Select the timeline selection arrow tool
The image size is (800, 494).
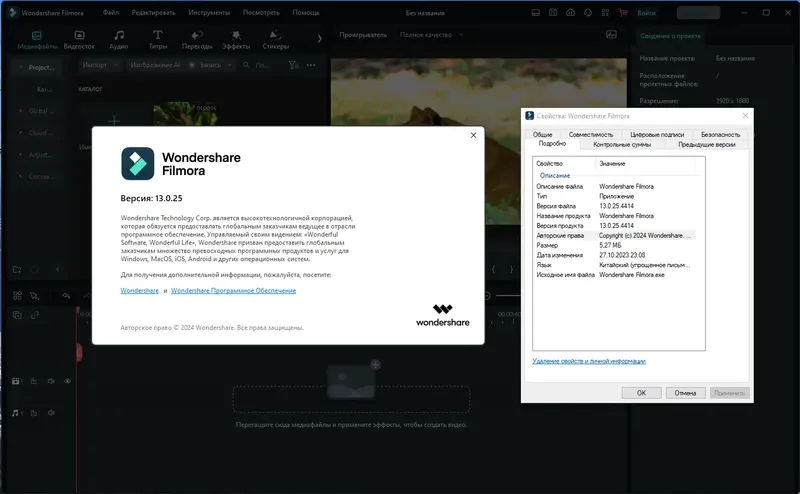[x=34, y=295]
